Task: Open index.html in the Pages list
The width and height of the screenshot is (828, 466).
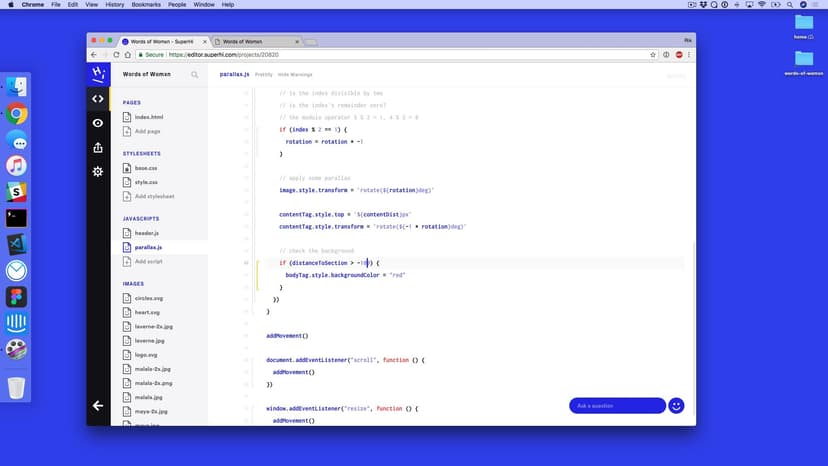Action: (148, 117)
